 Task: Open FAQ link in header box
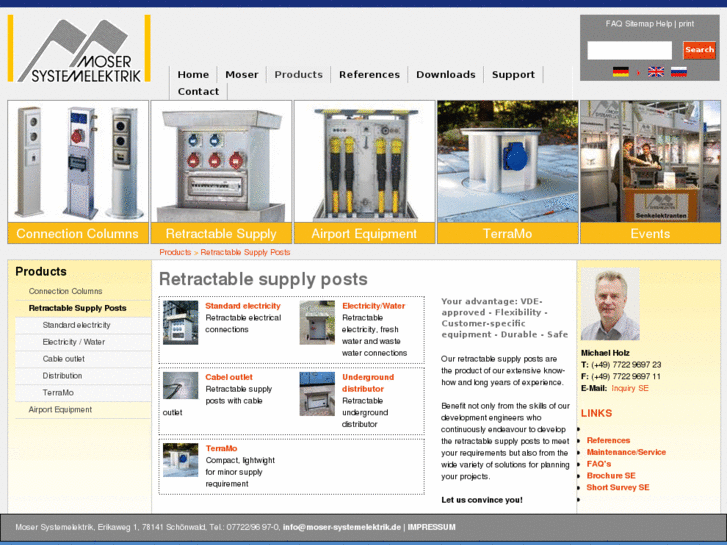point(614,24)
